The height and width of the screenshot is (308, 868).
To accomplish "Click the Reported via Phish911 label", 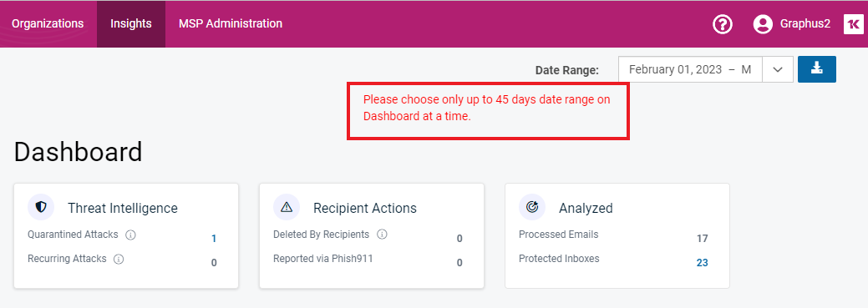I will point(322,258).
